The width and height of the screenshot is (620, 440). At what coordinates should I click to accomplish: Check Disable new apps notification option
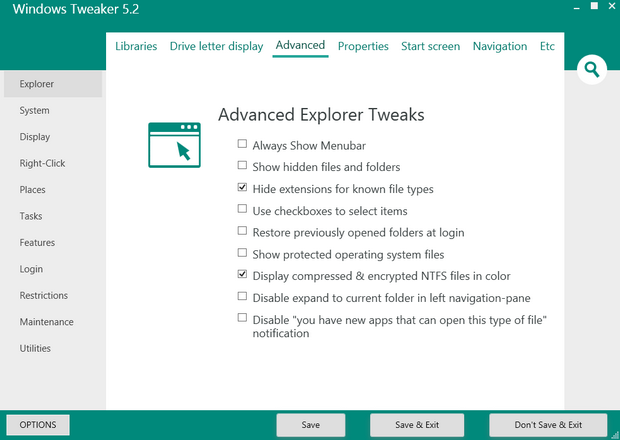(242, 318)
